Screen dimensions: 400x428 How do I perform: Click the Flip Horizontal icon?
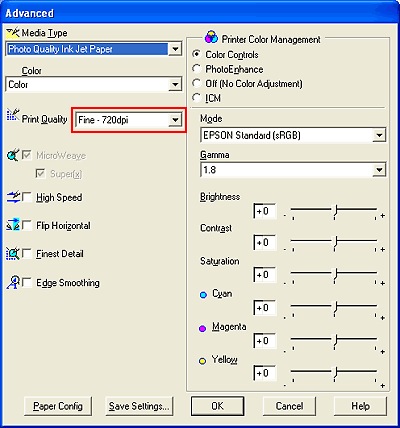[13, 225]
